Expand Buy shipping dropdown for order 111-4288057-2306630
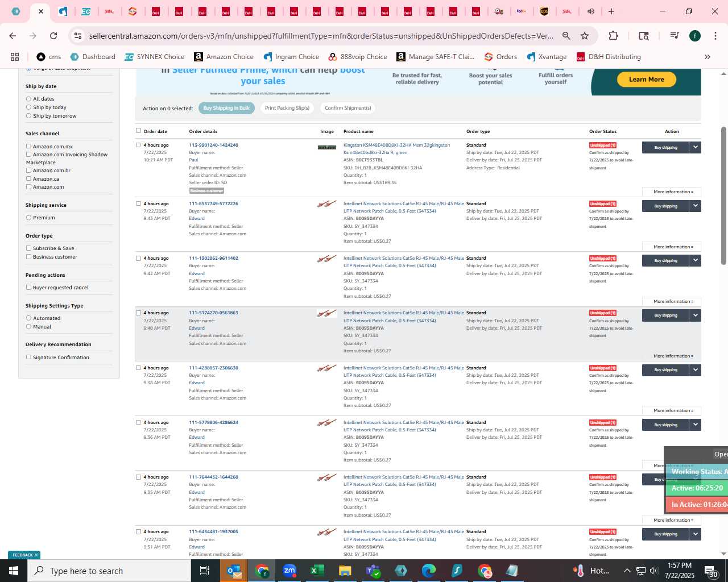Screen dimensions: 728x582 (695, 370)
